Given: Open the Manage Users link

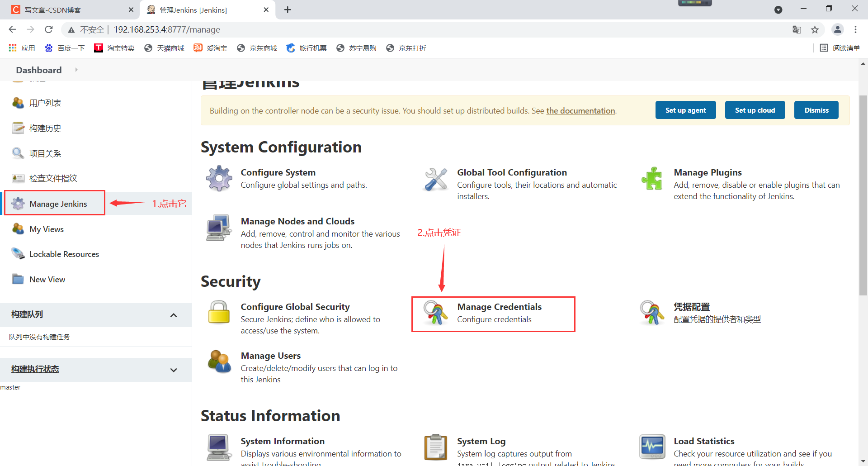Looking at the screenshot, I should [270, 356].
